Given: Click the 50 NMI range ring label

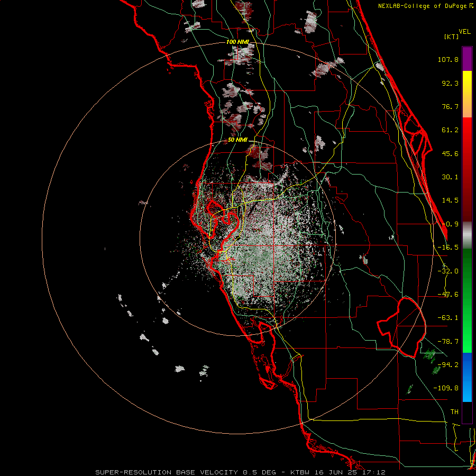Looking at the screenshot, I should (x=237, y=140).
